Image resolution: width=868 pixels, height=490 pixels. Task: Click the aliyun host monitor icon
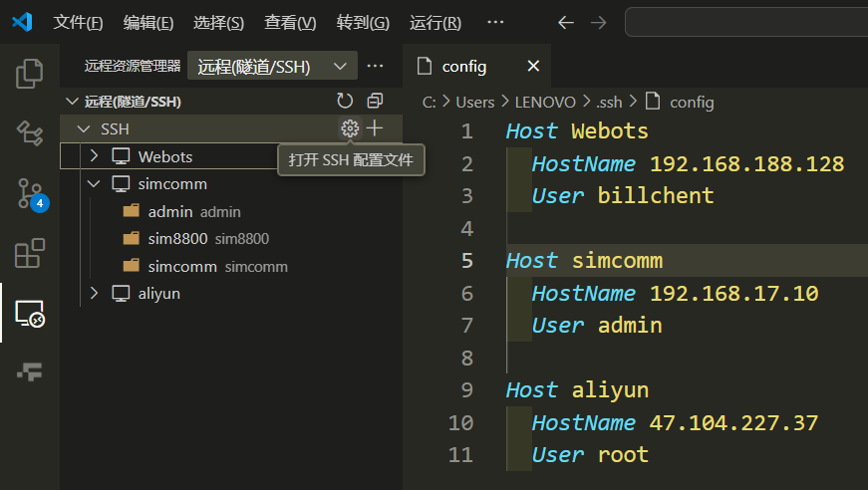point(122,294)
